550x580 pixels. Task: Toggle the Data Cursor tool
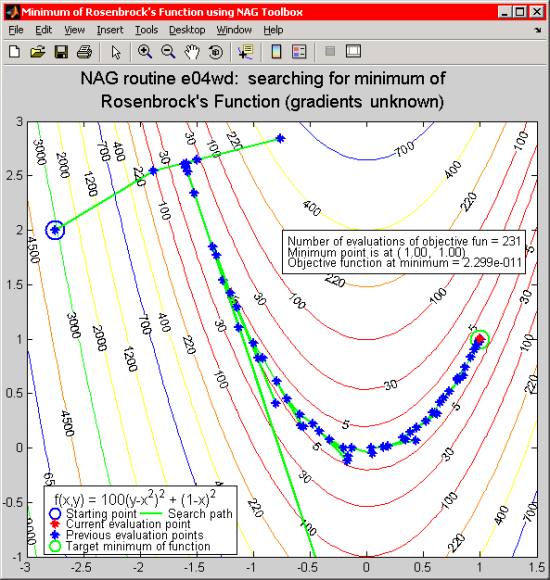(246, 51)
